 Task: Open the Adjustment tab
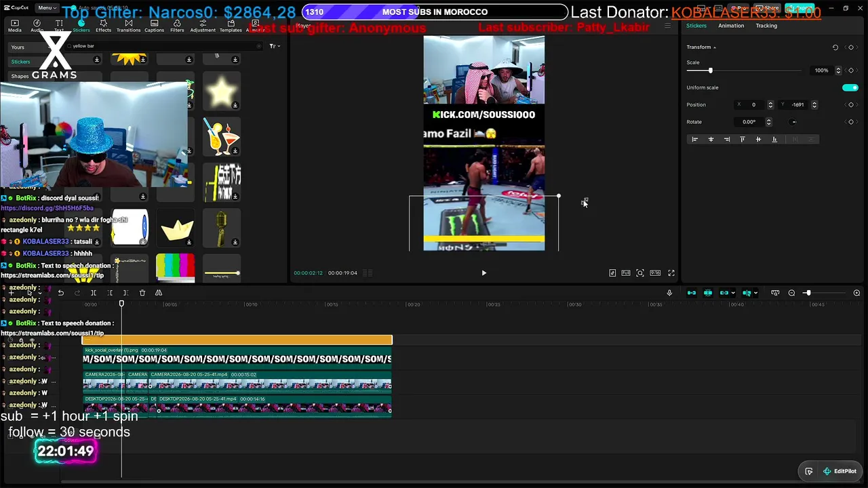[203, 26]
